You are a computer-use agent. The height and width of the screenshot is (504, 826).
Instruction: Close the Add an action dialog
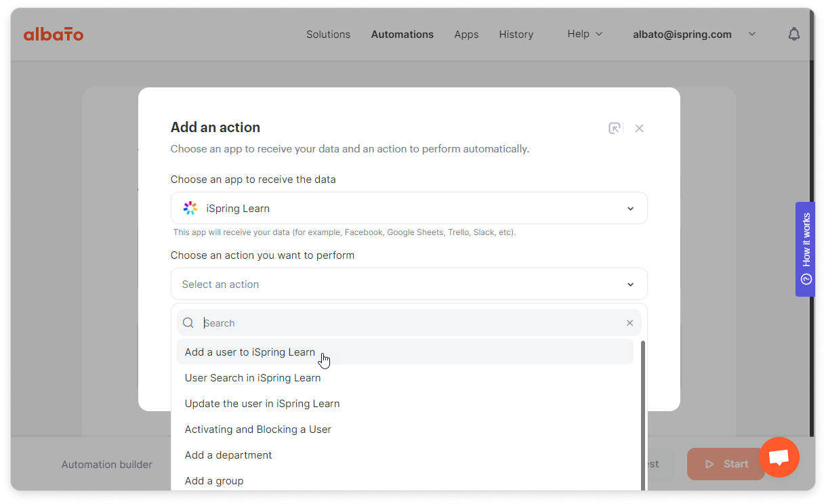click(x=639, y=128)
